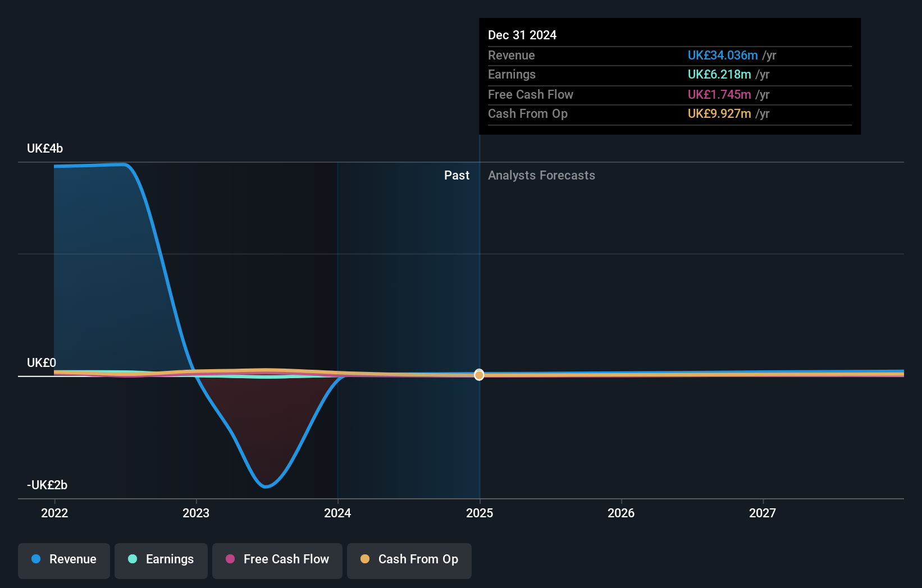Select the 2027 x-axis label
The height and width of the screenshot is (588, 922).
pos(763,513)
